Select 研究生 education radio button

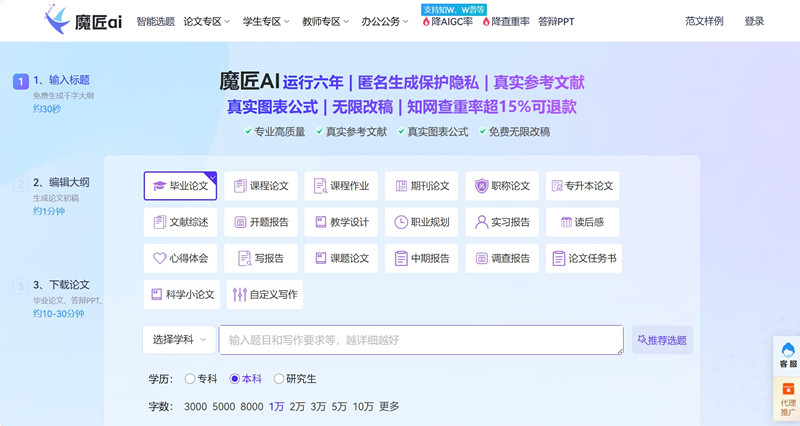click(x=279, y=379)
